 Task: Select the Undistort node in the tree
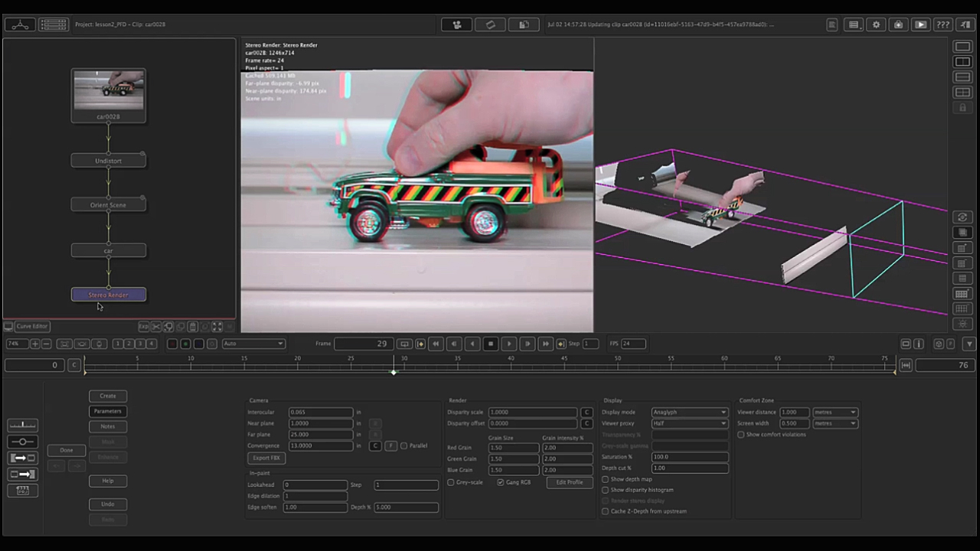click(x=108, y=161)
